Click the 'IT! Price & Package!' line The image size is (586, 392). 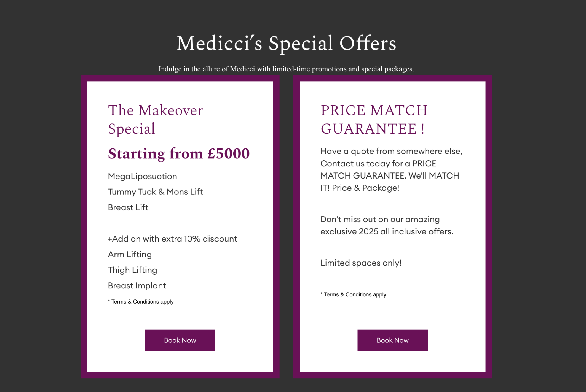click(x=360, y=188)
